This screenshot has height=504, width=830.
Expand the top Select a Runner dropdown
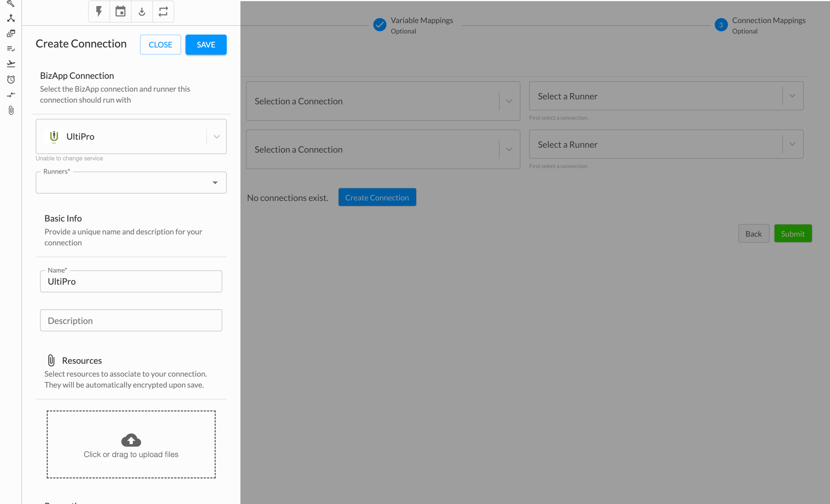click(x=791, y=96)
